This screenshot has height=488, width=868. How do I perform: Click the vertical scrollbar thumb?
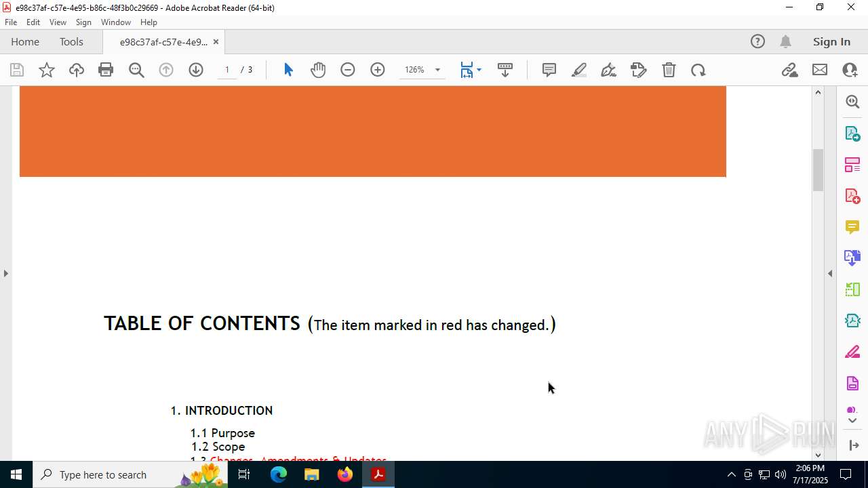(818, 169)
